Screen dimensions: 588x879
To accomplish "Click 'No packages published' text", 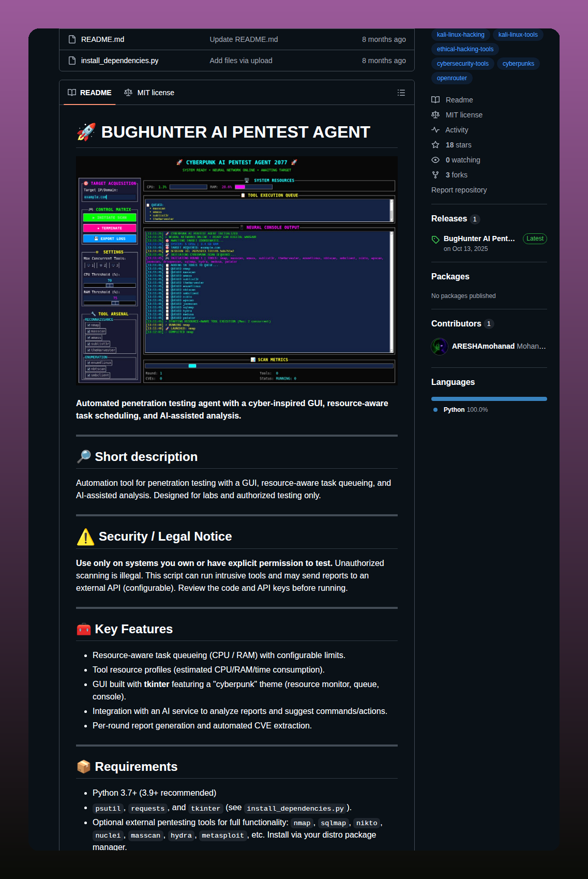I will 463,296.
